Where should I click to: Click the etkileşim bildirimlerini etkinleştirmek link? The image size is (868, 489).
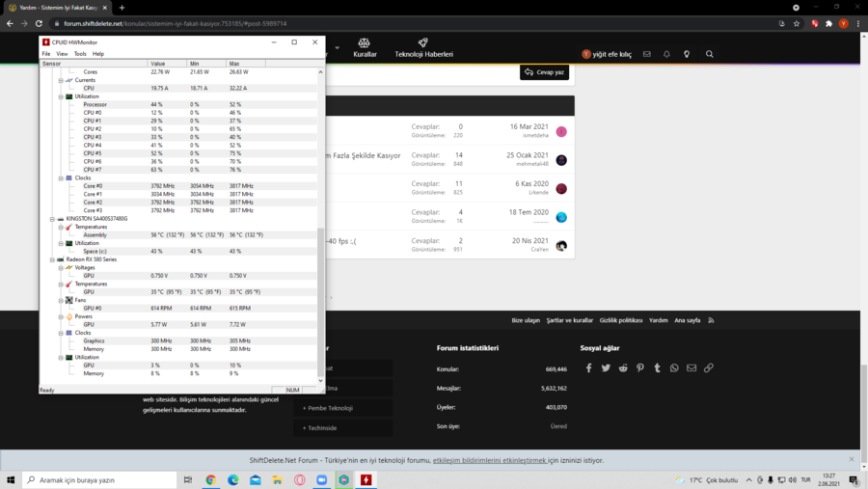point(489,460)
